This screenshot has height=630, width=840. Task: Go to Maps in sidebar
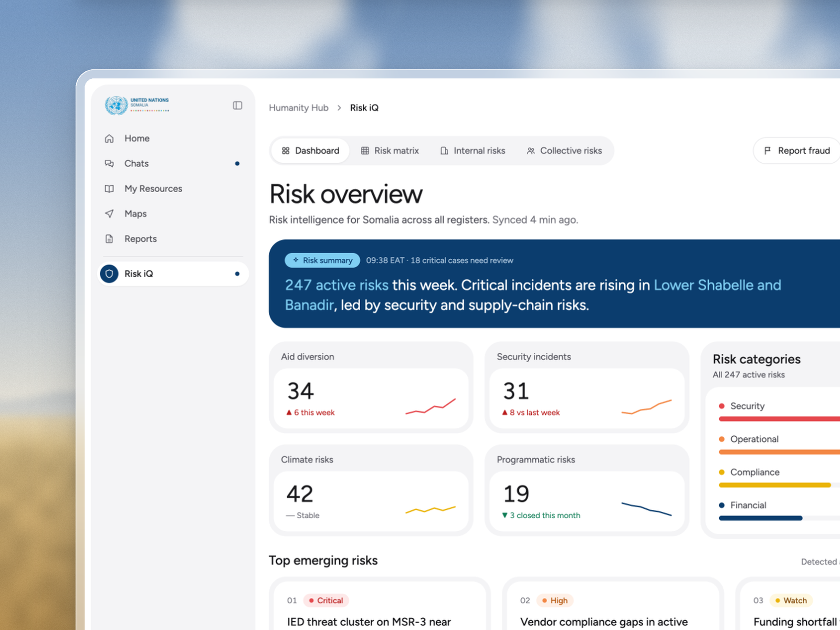point(173,214)
